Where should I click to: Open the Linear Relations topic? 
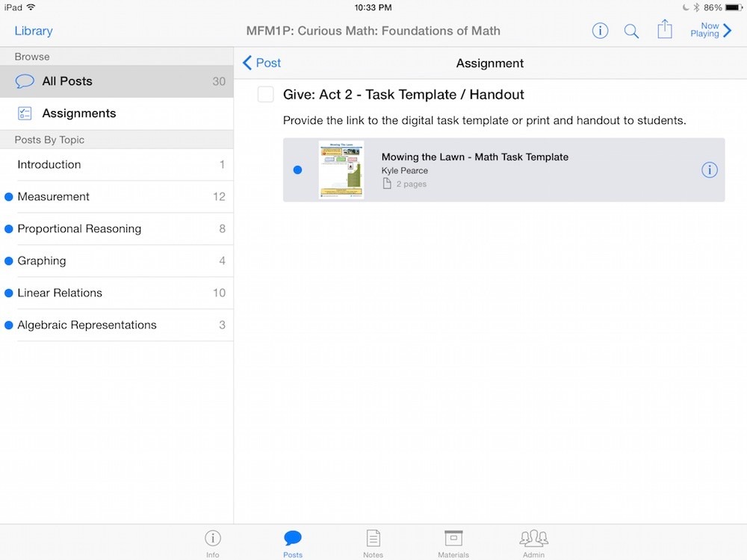coord(60,293)
